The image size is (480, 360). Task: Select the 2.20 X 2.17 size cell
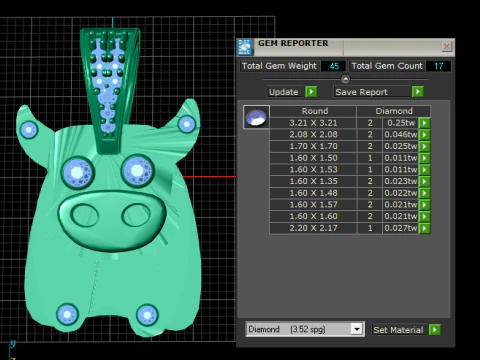[x=313, y=228]
